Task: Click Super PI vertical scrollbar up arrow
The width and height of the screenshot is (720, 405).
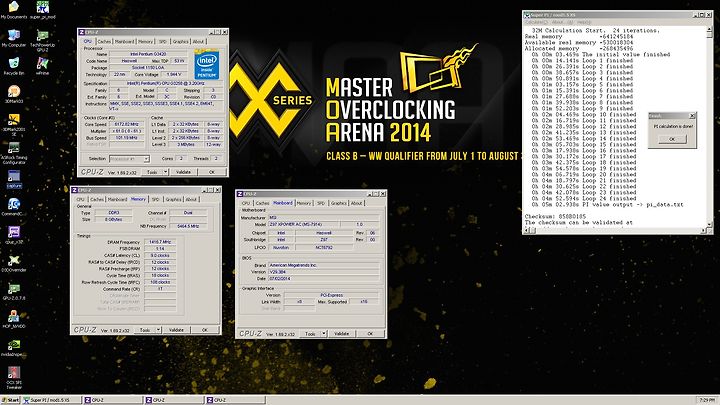Action: pyautogui.click(x=709, y=29)
